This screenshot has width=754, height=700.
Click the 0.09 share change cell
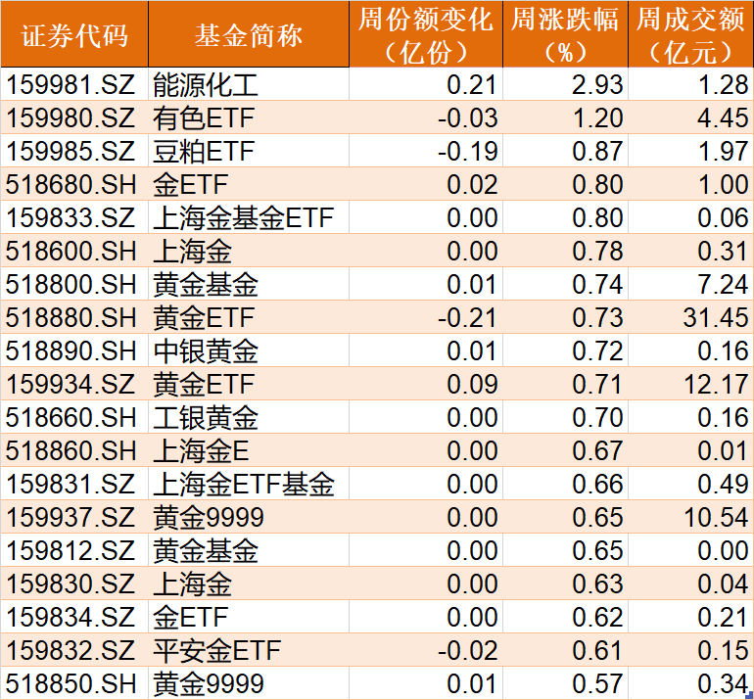426,384
